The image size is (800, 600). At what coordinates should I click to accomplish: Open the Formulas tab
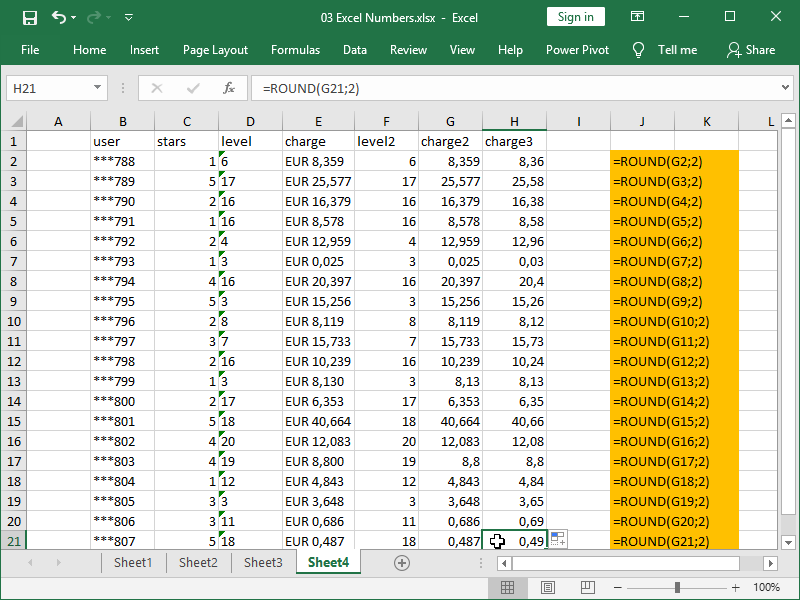click(x=295, y=50)
